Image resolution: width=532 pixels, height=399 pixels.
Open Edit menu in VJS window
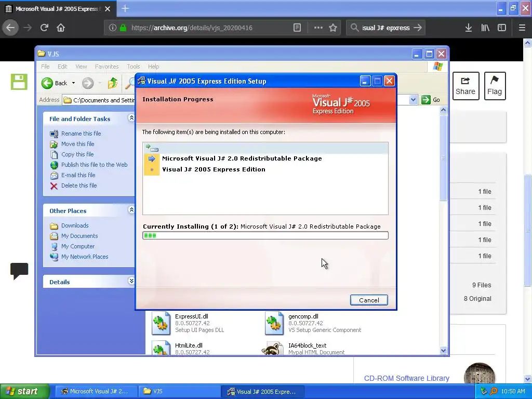[x=62, y=66]
